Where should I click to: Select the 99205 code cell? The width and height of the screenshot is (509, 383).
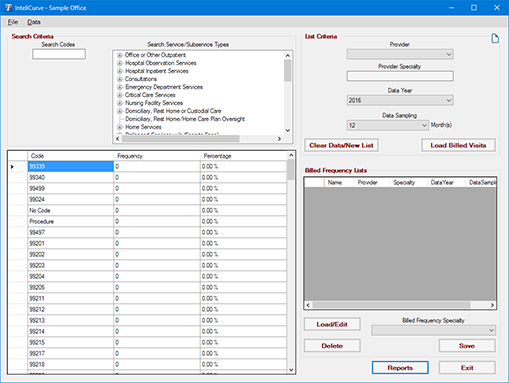click(70, 287)
